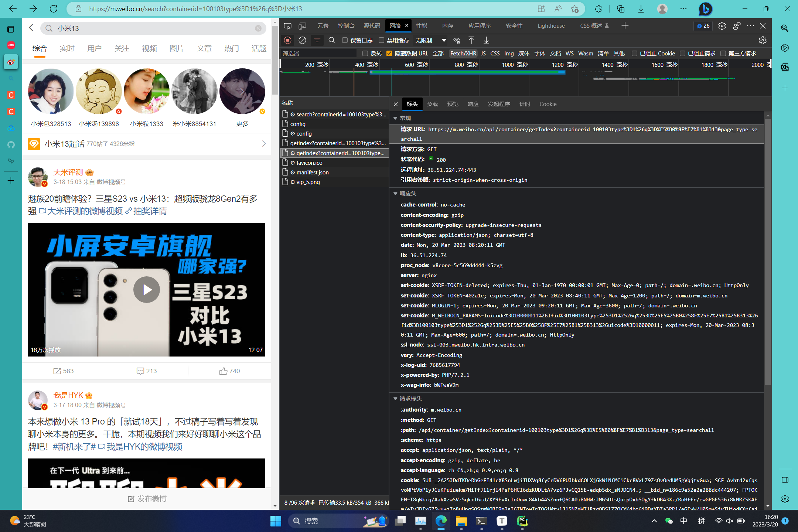View user 小米包328513 profile

coord(51,98)
